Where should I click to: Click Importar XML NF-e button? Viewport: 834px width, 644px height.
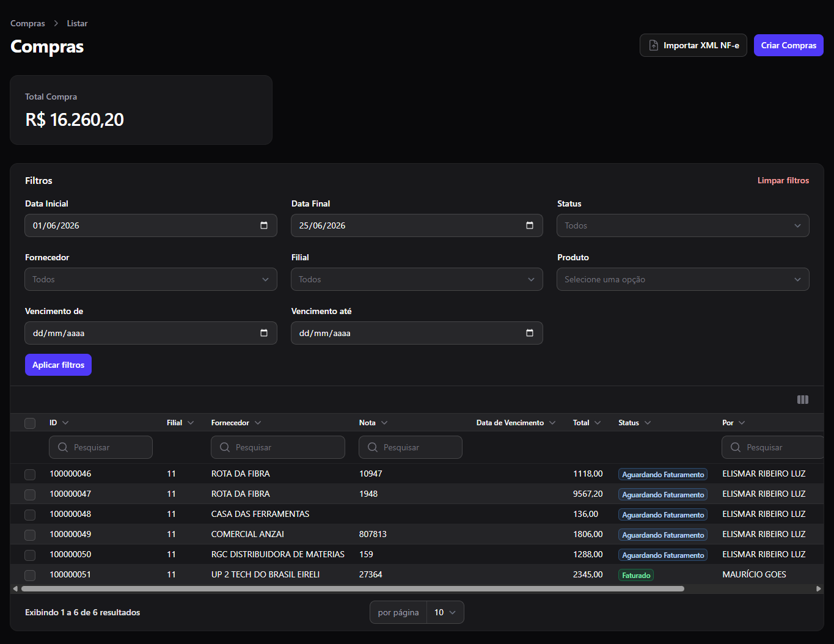[x=693, y=45]
